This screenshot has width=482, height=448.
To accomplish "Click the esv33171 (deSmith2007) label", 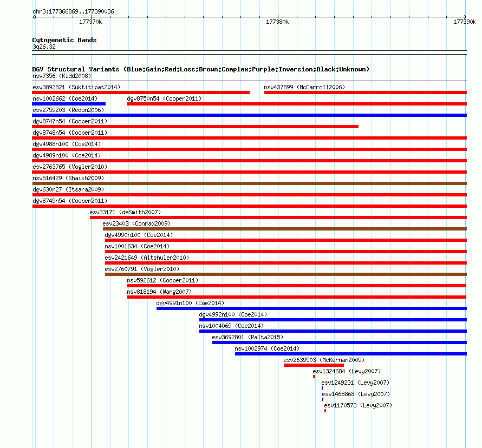I will (125, 212).
